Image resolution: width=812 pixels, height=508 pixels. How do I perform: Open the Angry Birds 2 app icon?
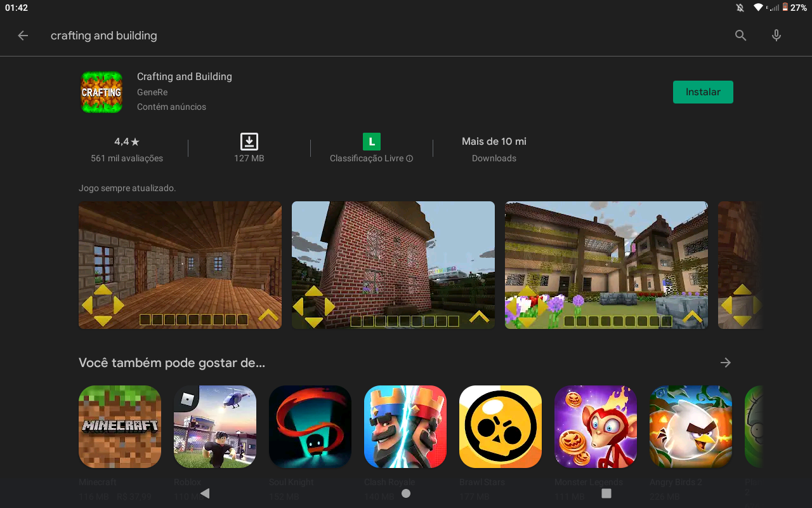coord(691,427)
